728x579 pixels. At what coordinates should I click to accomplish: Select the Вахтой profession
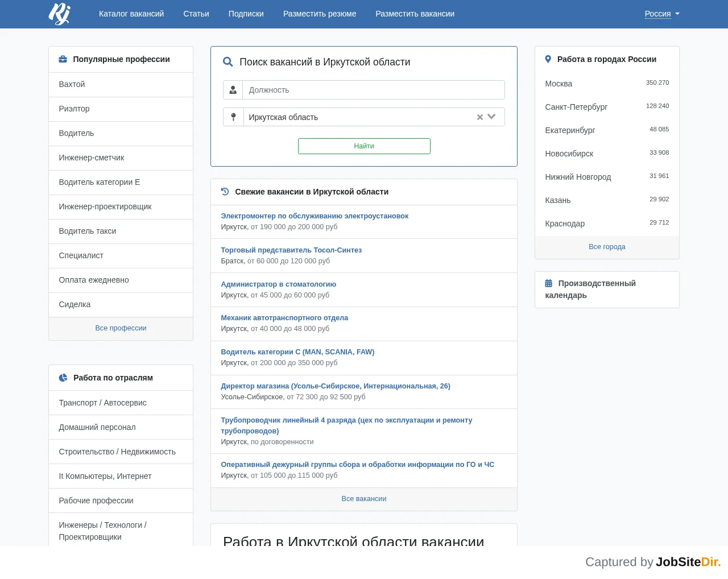point(121,84)
